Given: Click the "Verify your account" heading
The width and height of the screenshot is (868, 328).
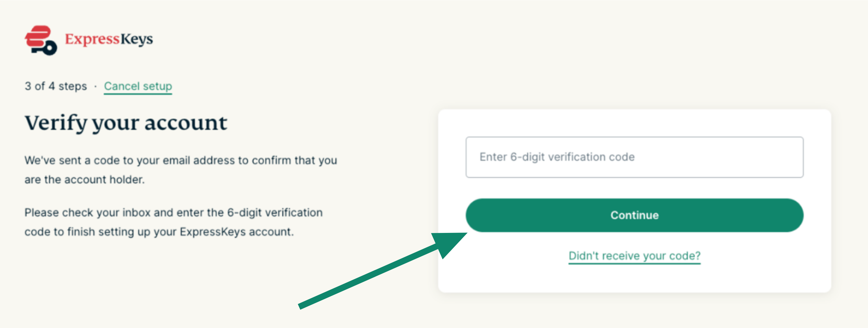Looking at the screenshot, I should pos(126,123).
